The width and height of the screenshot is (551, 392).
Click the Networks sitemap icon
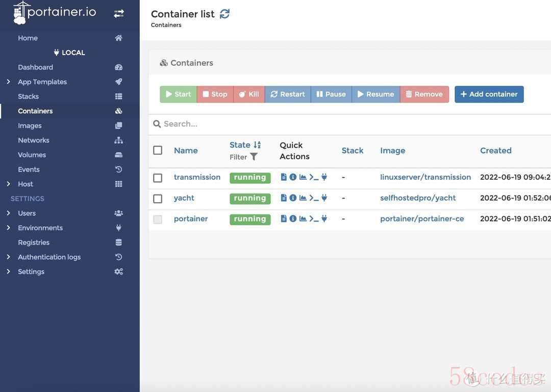(x=119, y=140)
